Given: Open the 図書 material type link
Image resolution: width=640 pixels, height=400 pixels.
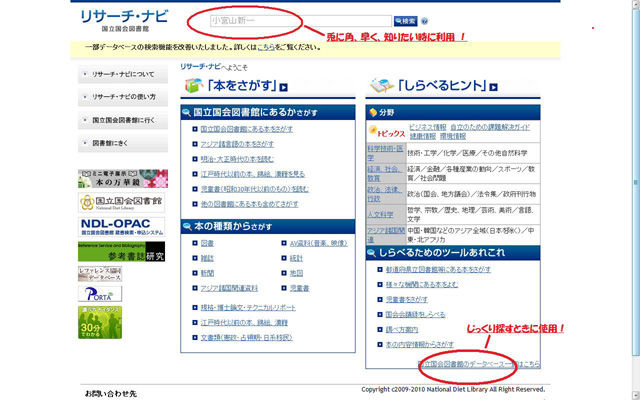Looking at the screenshot, I should [x=207, y=243].
